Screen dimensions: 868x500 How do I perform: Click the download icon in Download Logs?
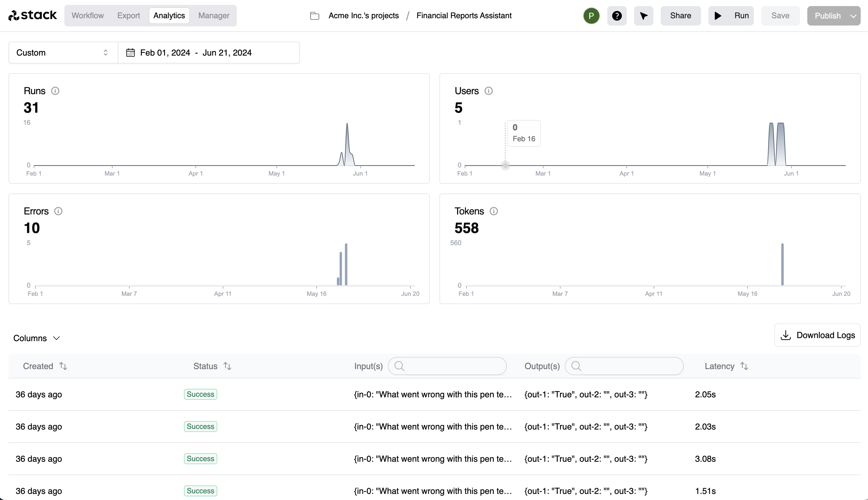[786, 335]
